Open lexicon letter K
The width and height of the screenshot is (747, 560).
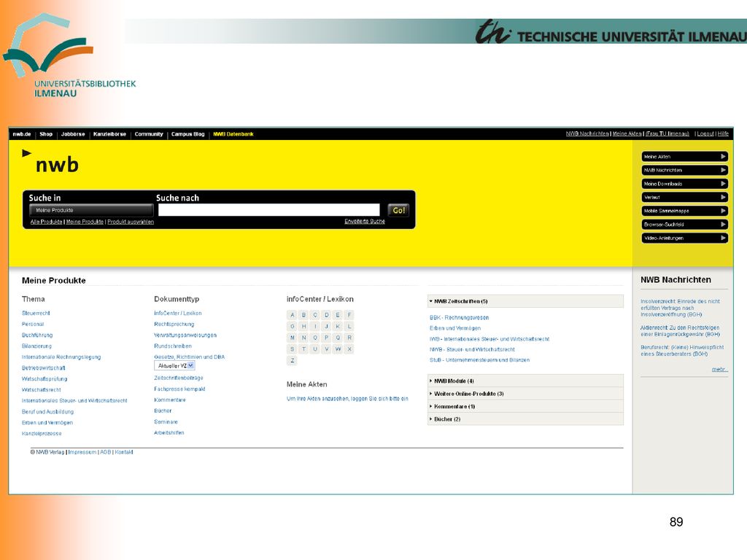click(x=338, y=327)
